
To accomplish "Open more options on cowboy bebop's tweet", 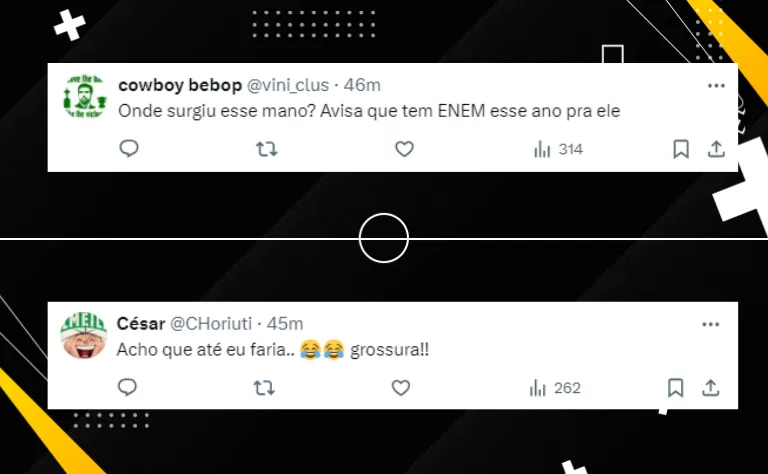I will click(x=716, y=86).
